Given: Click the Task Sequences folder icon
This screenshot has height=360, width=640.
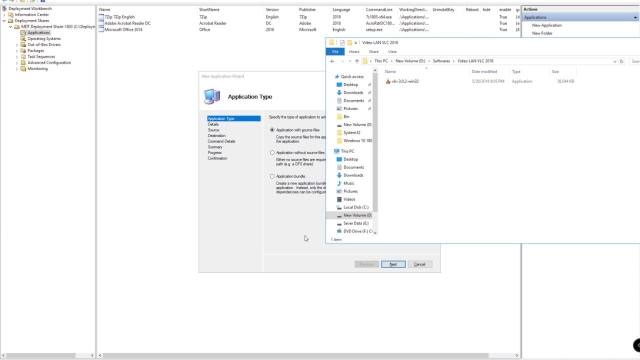Looking at the screenshot, I should [x=23, y=57].
